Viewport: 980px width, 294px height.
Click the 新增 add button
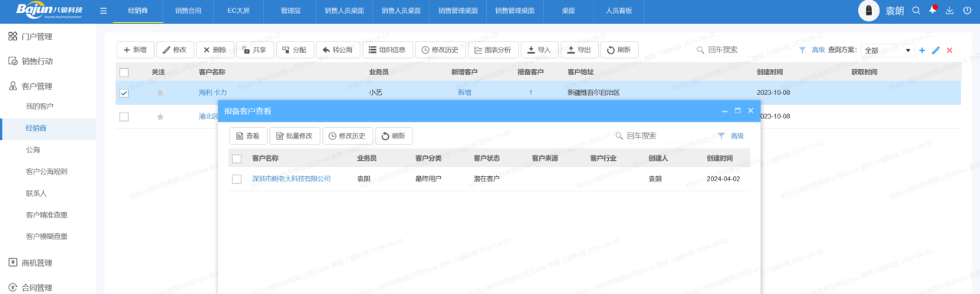coord(135,50)
